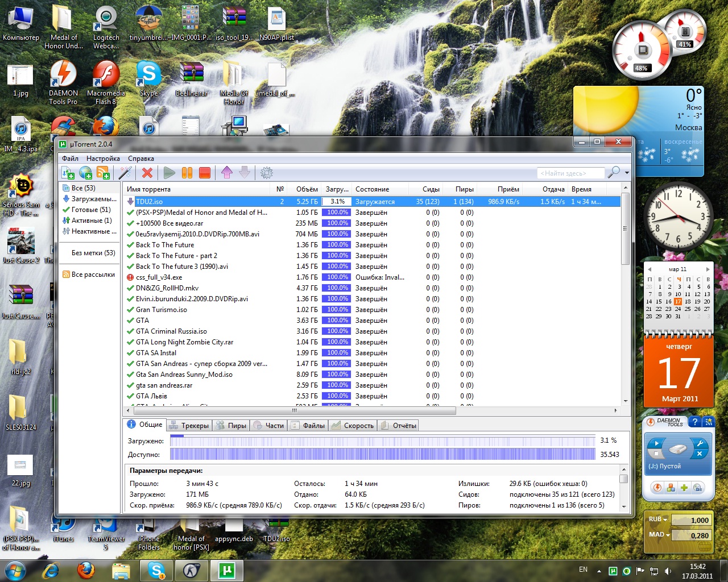728x582 pixels.
Task: Click the Доступно availability bar
Action: point(383,454)
